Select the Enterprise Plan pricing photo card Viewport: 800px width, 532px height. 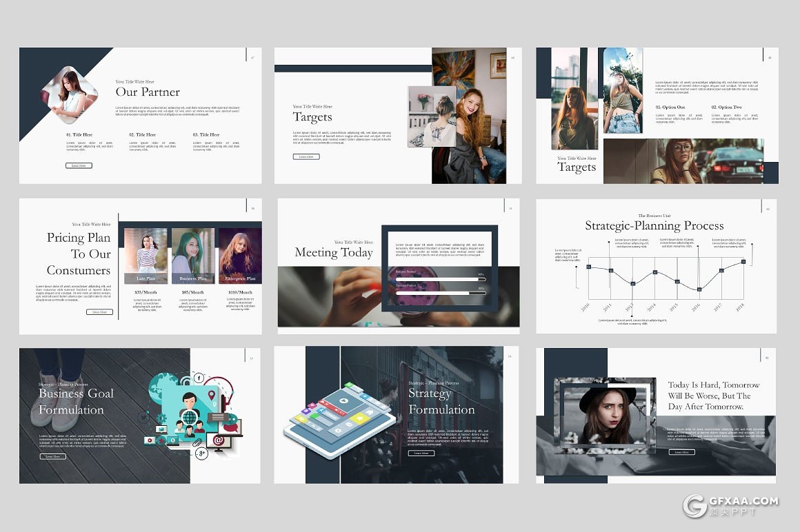click(x=240, y=256)
